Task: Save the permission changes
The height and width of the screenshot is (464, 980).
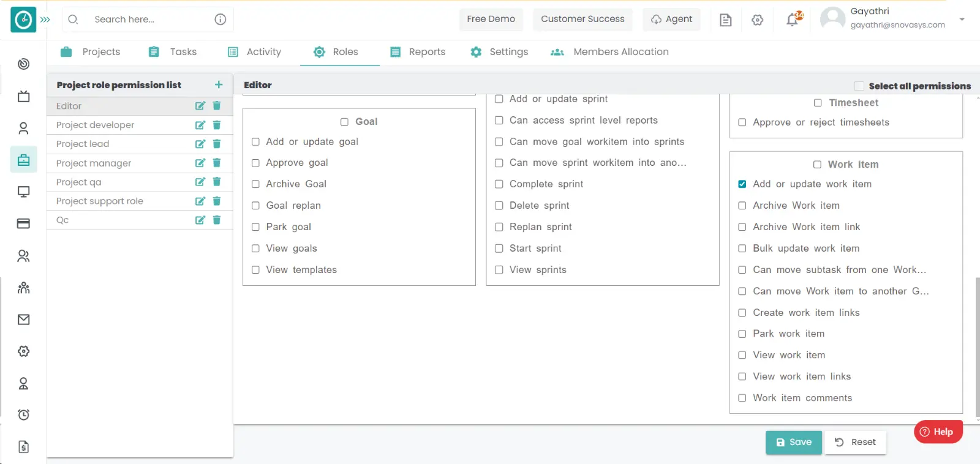Action: tap(793, 442)
